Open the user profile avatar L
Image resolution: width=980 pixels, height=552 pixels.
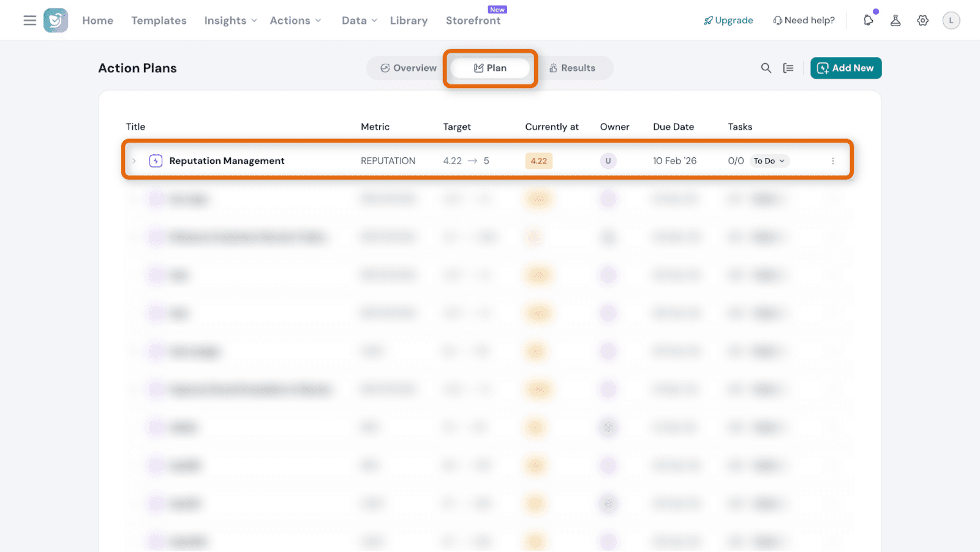[951, 20]
